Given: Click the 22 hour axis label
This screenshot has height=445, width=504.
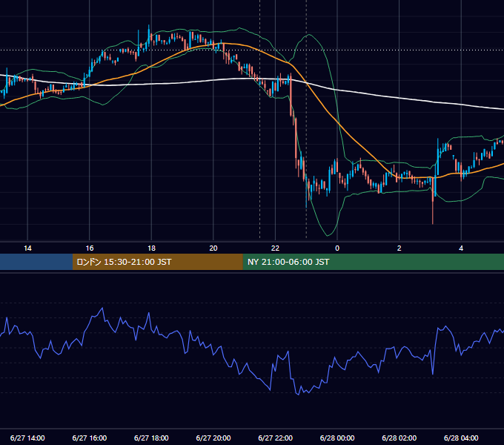Looking at the screenshot, I should [x=275, y=248].
